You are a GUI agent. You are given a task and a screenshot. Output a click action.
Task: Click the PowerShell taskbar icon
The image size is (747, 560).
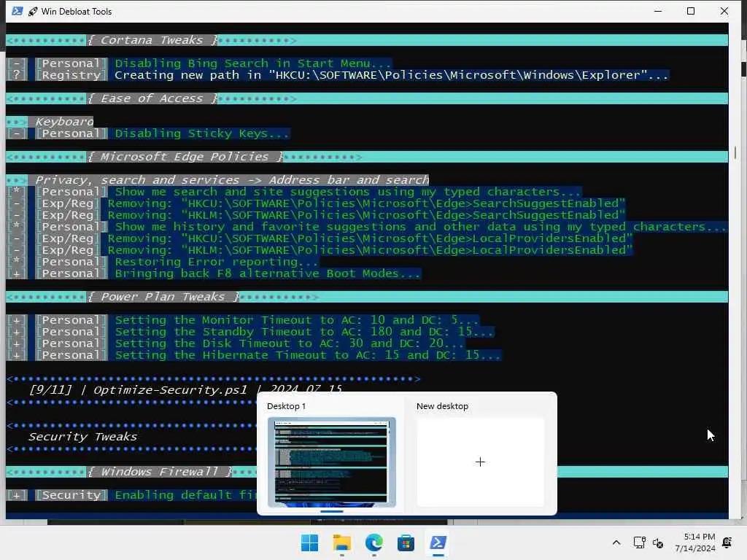click(438, 542)
